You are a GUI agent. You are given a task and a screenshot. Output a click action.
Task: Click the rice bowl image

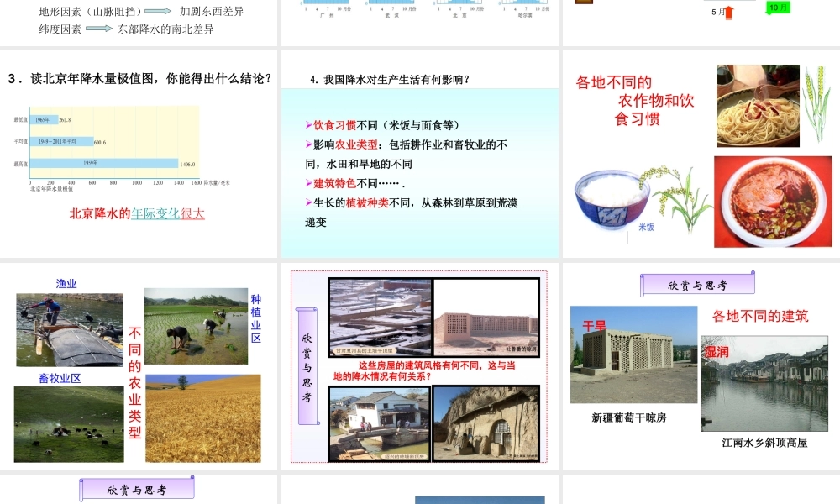tap(612, 199)
